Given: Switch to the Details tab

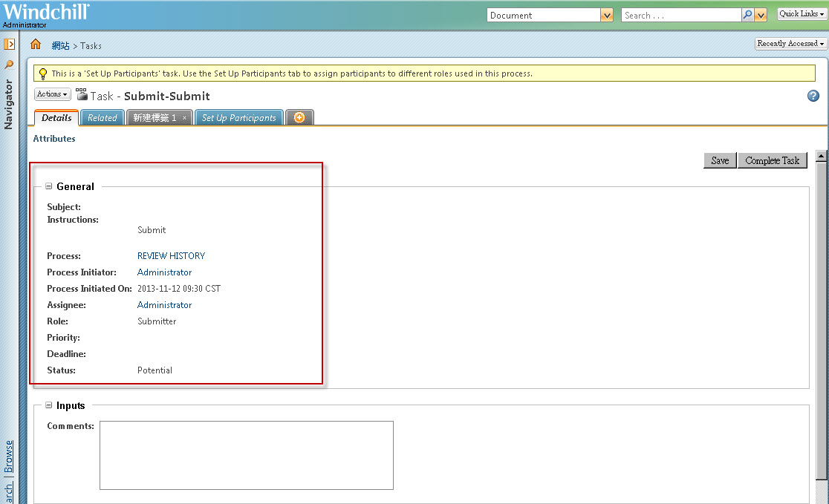Looking at the screenshot, I should pos(56,118).
